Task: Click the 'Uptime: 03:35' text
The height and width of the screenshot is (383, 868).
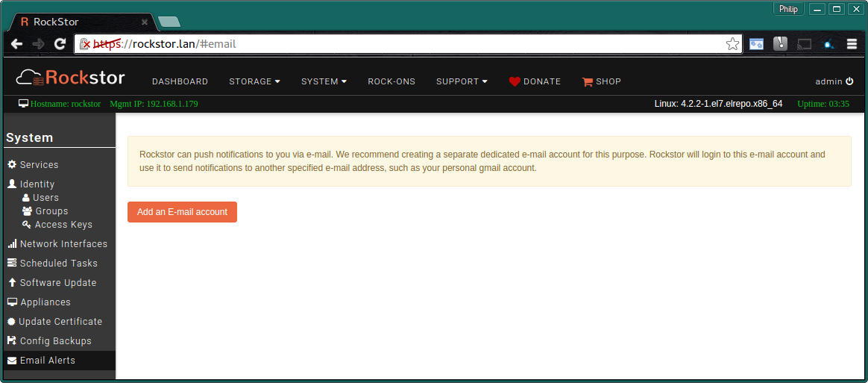Action: (x=823, y=104)
